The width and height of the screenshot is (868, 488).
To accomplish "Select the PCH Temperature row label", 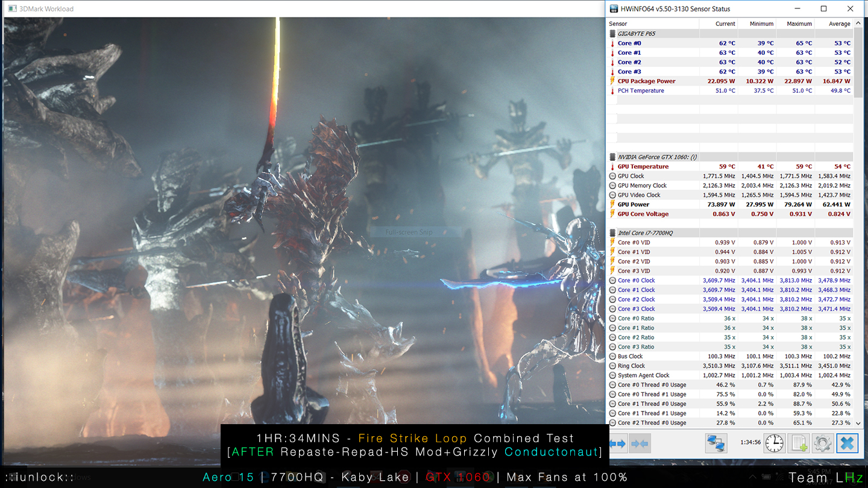I will (x=641, y=91).
